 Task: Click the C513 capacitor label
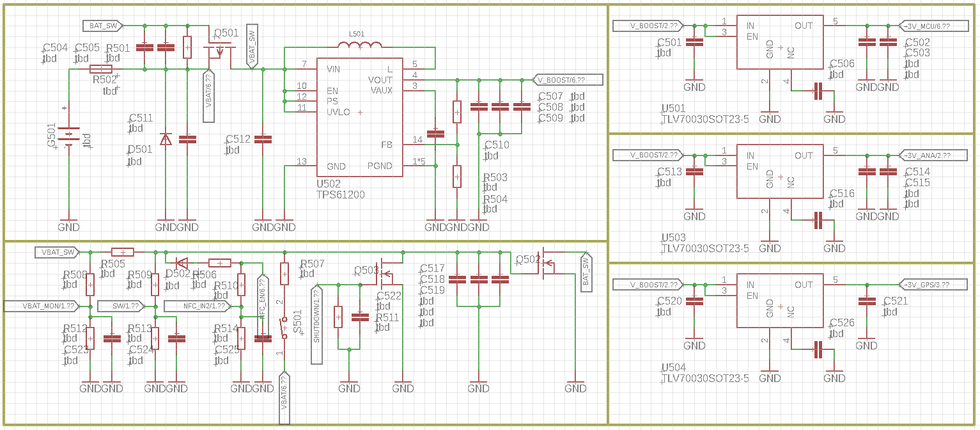tap(669, 172)
